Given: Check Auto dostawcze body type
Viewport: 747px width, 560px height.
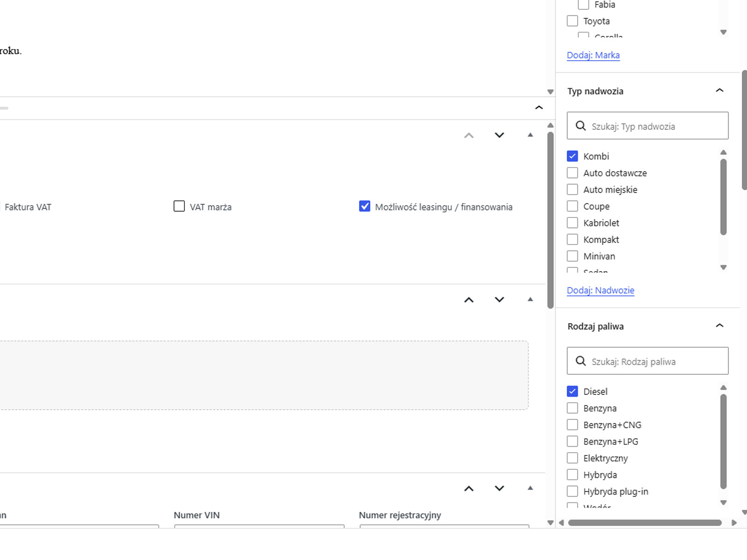Looking at the screenshot, I should click(572, 173).
